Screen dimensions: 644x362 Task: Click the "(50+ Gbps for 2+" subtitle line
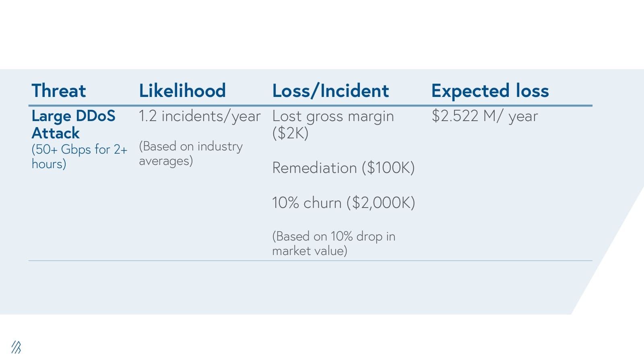pos(79,149)
